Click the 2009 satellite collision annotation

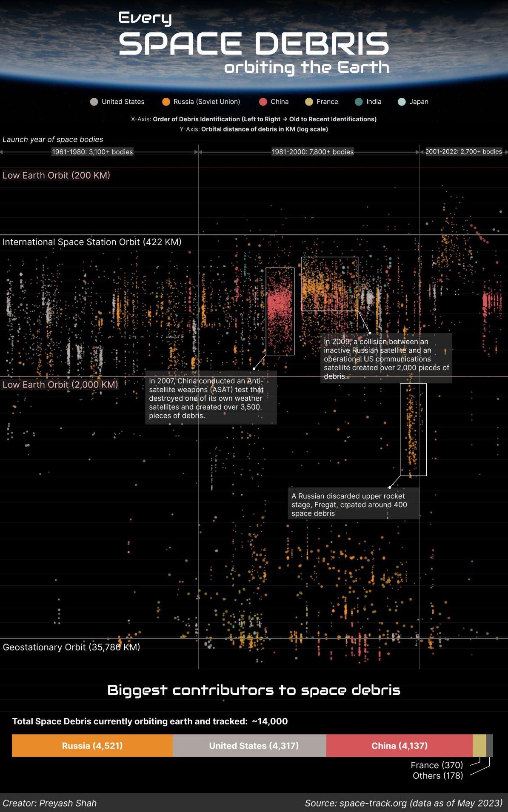(x=386, y=359)
